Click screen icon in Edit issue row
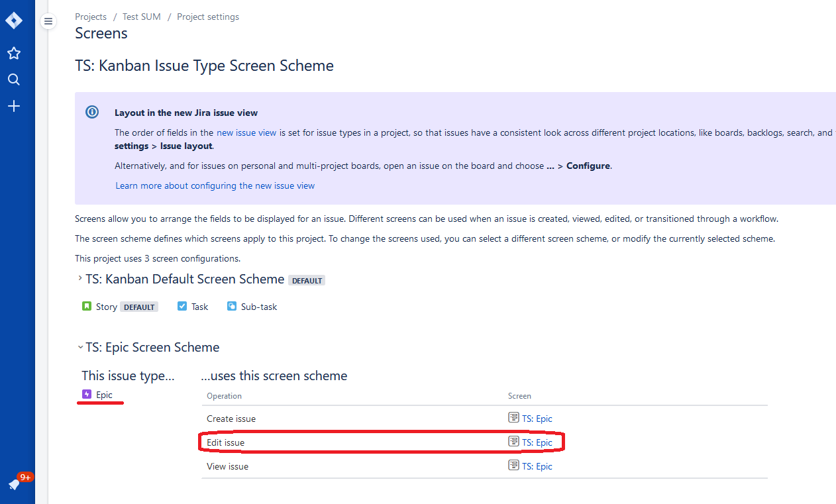Viewport: 836px width, 504px height. click(x=513, y=442)
